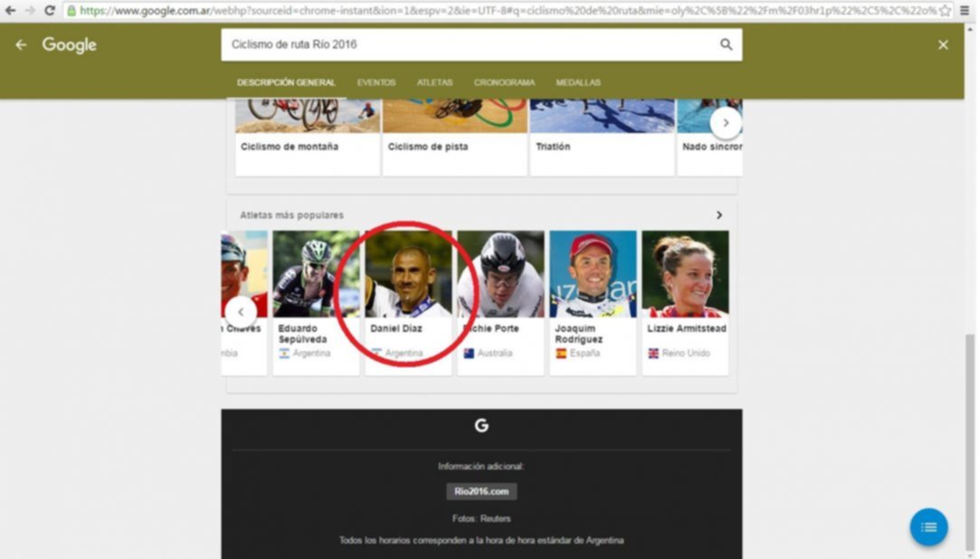
Task: Click the Eduardo Sepúlveda name label
Action: 302,334
